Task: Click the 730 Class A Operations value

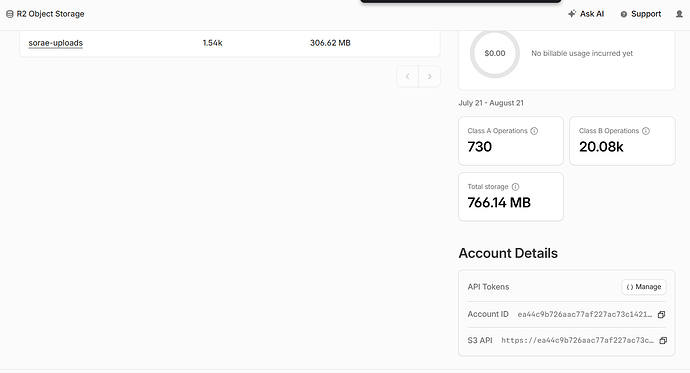Action: [480, 147]
